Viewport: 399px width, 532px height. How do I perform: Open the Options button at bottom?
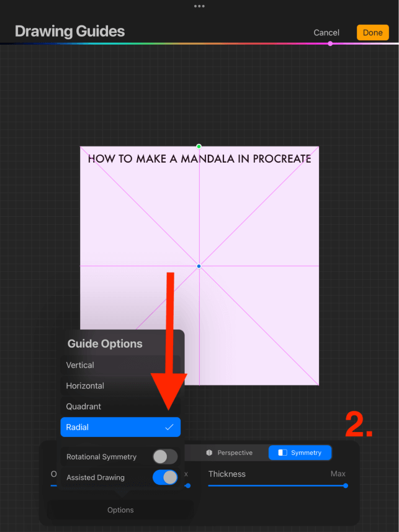point(120,510)
